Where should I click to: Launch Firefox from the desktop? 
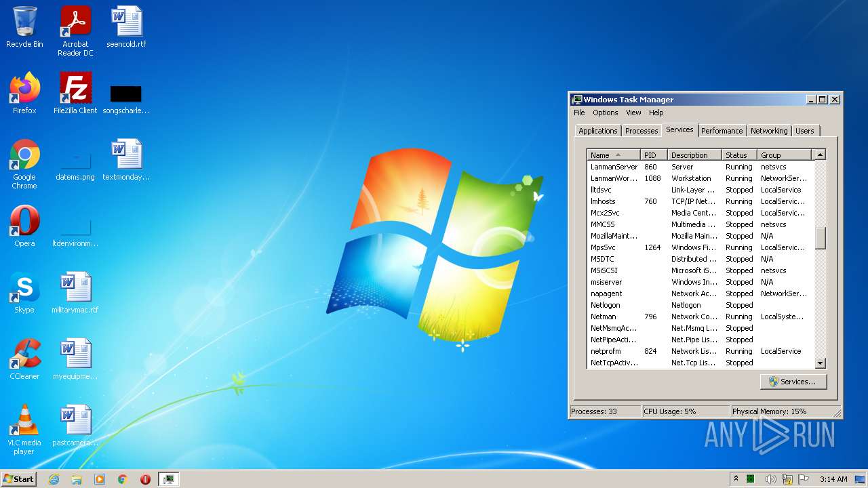pyautogui.click(x=24, y=93)
